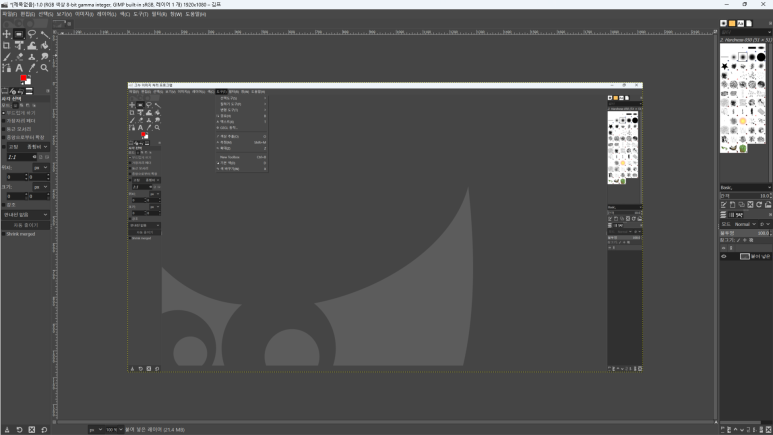Select the Warp Transform tool

click(x=32, y=45)
